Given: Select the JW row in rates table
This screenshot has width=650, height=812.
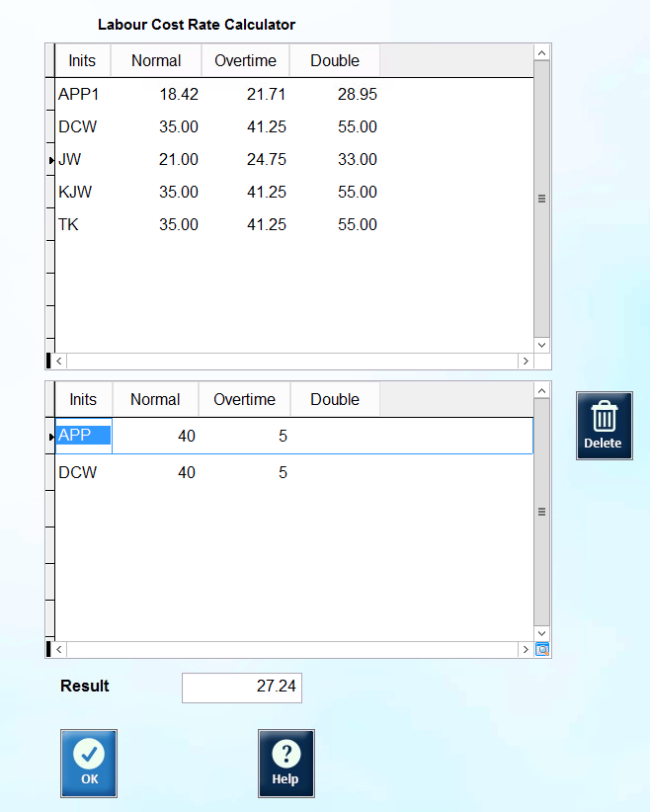Looking at the screenshot, I should (293, 159).
